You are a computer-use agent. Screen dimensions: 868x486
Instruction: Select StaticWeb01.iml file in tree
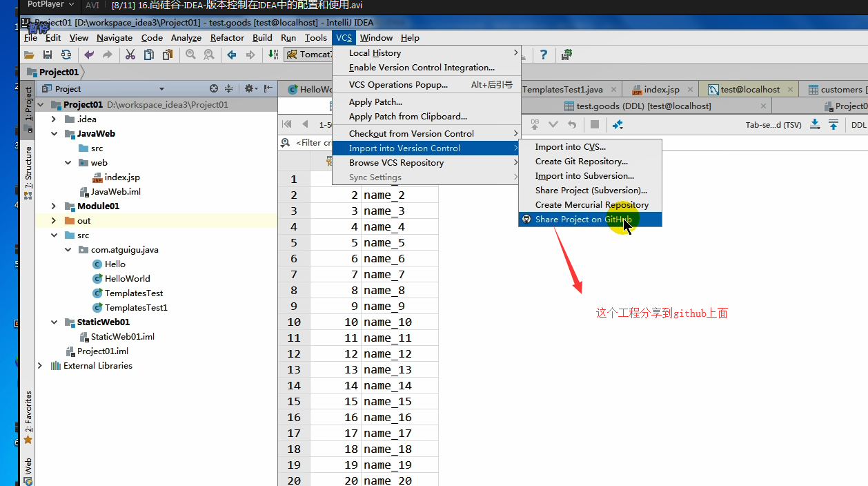click(x=122, y=337)
